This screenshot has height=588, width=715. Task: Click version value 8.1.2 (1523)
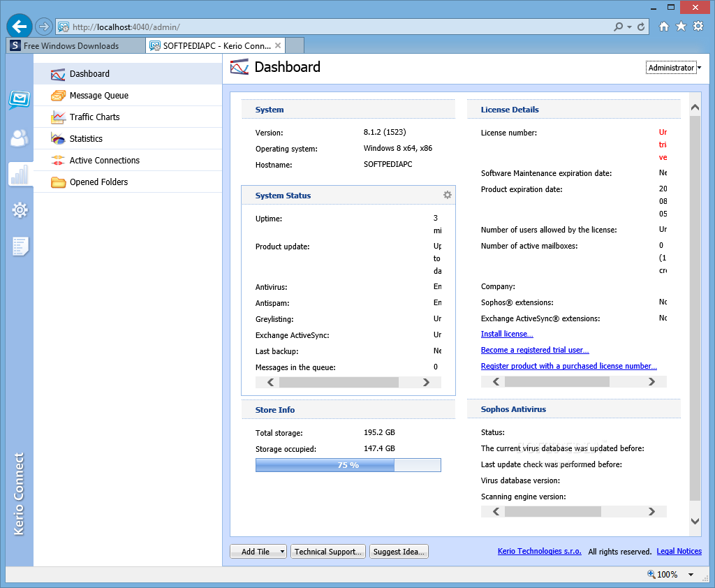coord(385,132)
